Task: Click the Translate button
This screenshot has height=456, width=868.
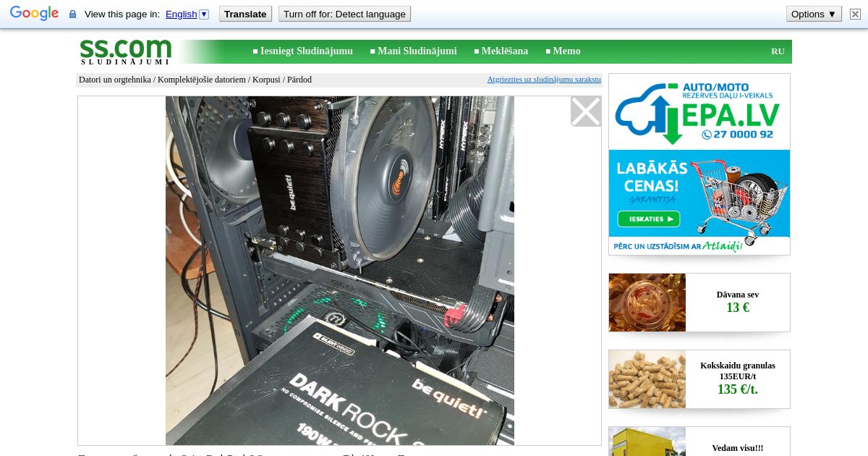Action: tap(245, 14)
